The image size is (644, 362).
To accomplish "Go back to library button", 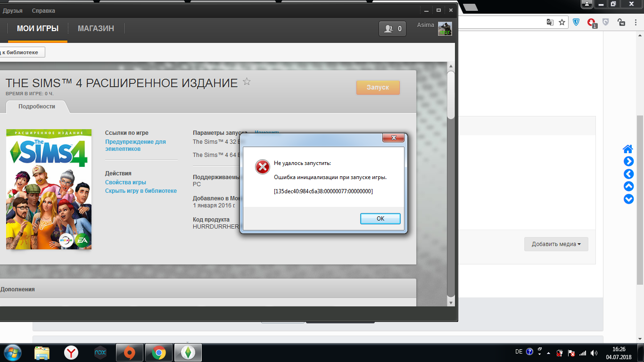I will click(21, 52).
